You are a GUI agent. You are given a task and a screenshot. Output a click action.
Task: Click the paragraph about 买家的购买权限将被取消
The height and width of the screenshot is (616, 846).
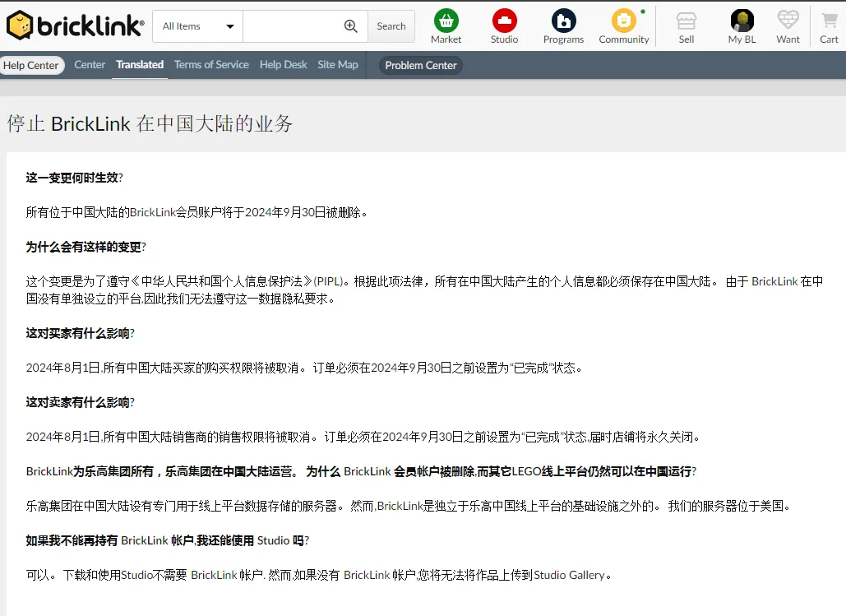tap(304, 368)
